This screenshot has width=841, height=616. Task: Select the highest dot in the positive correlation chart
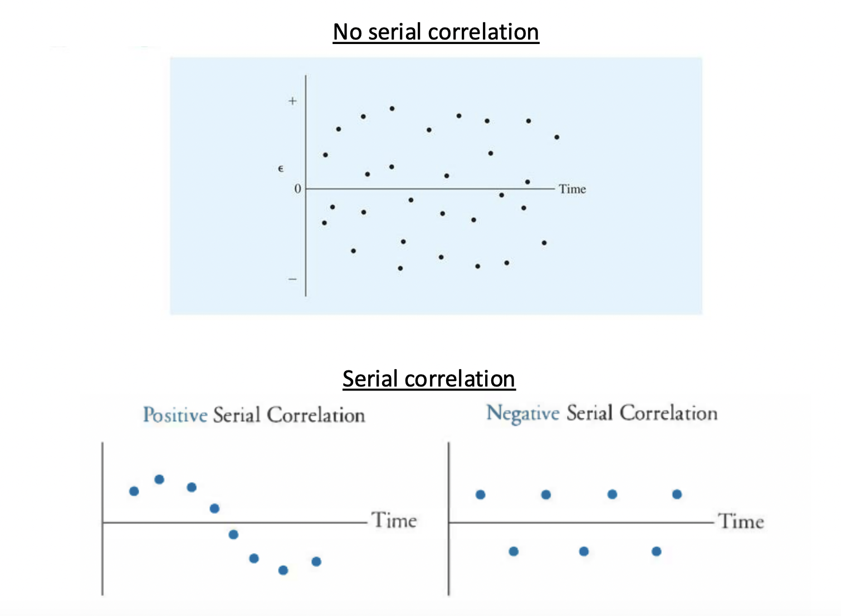point(159,479)
